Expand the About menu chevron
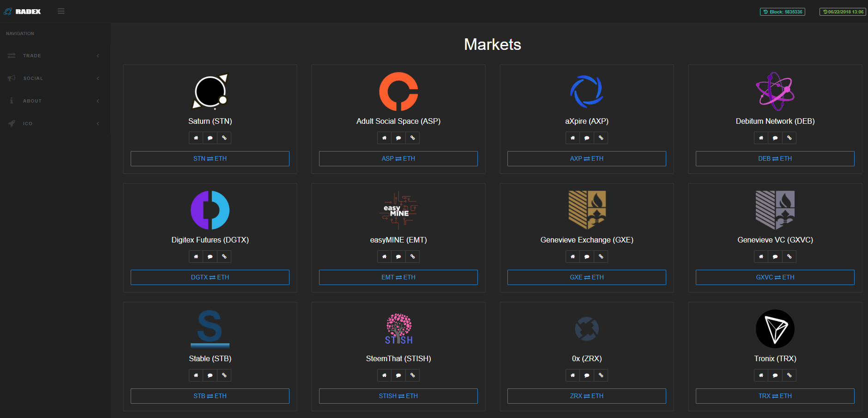 click(x=98, y=101)
